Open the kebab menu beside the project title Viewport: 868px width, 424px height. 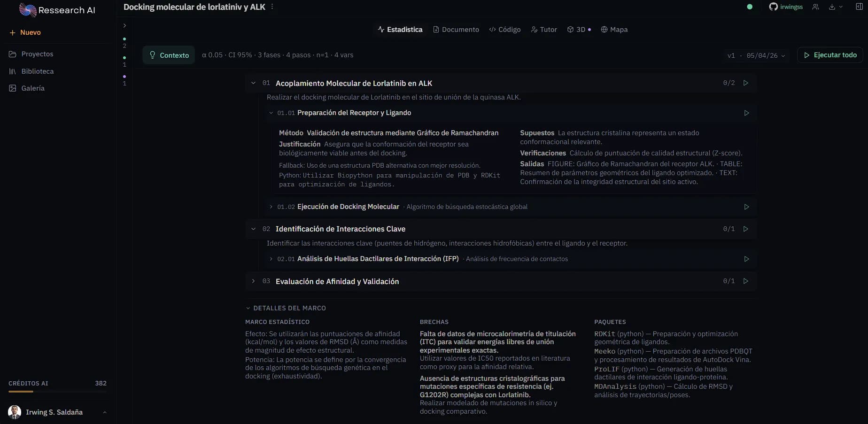[x=272, y=7]
